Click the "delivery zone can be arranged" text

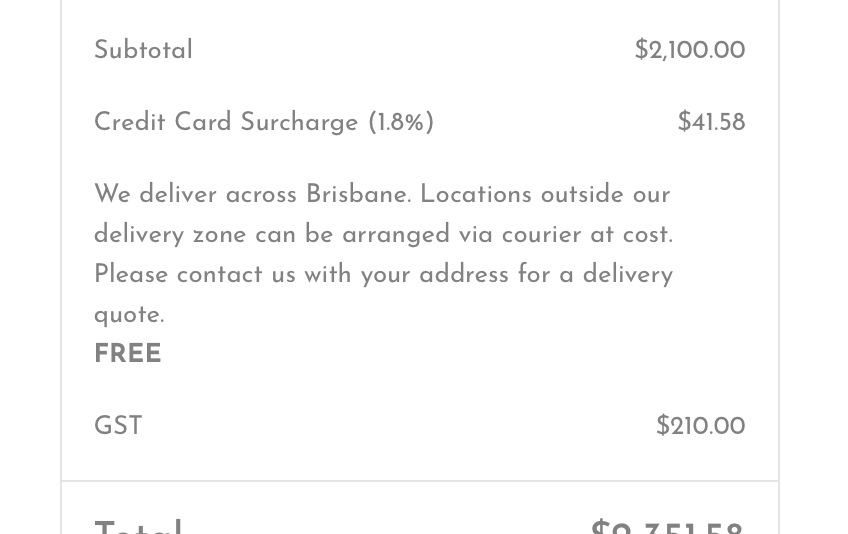click(271, 235)
